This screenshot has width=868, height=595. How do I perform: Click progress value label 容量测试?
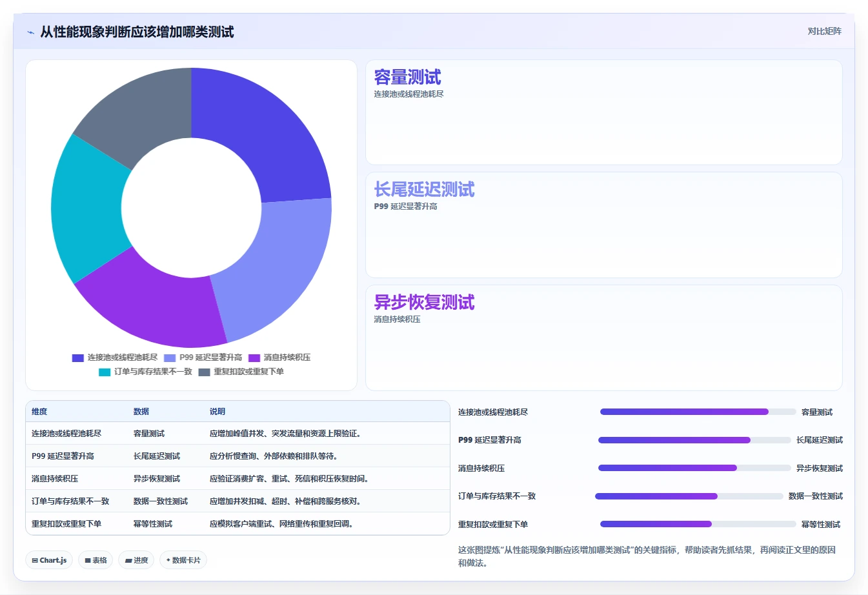tap(817, 412)
